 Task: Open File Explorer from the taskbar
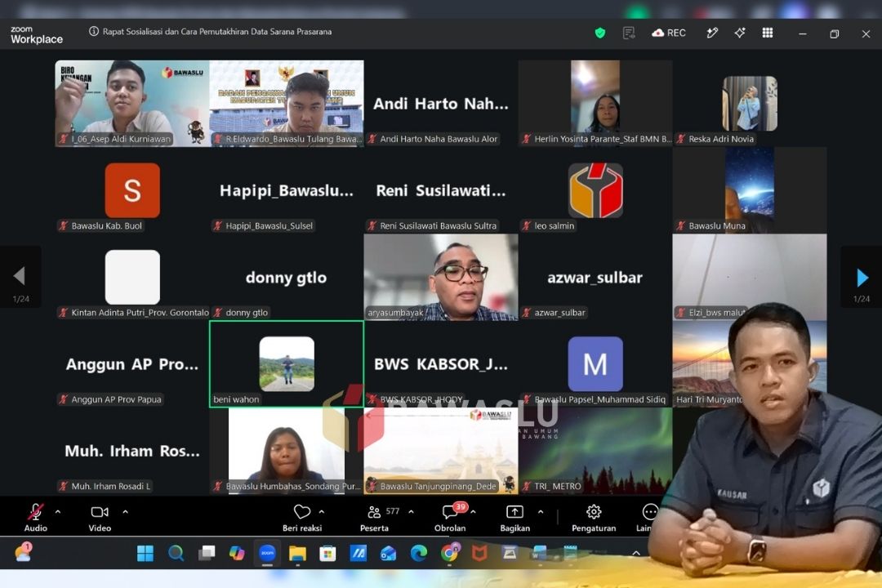297,554
